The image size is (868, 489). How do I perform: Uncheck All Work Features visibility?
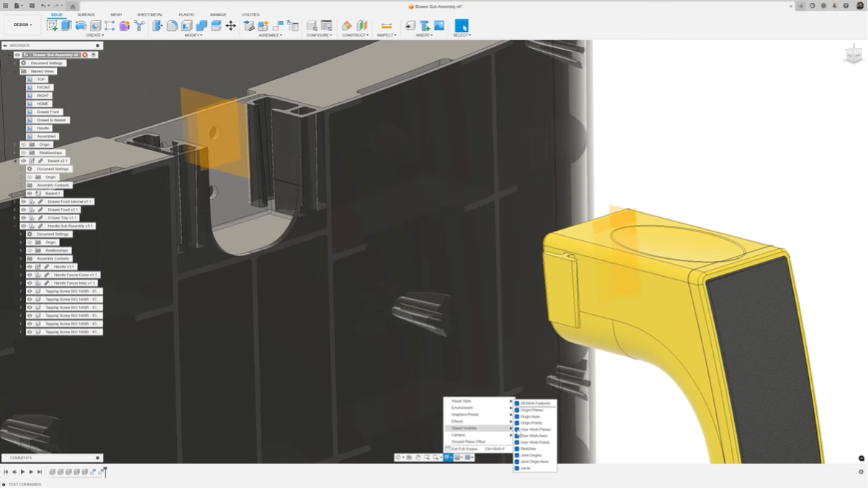[x=517, y=403]
